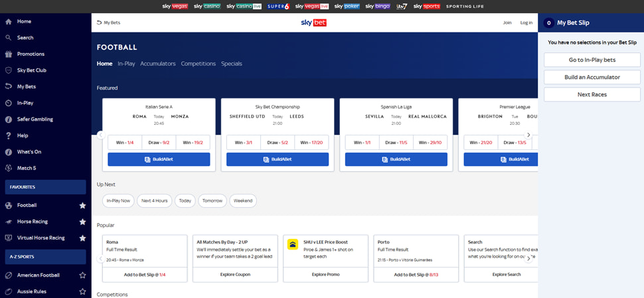Pick Roma Win 1/4 odds
Screen dimensions: 644x298
pyautogui.click(x=125, y=143)
